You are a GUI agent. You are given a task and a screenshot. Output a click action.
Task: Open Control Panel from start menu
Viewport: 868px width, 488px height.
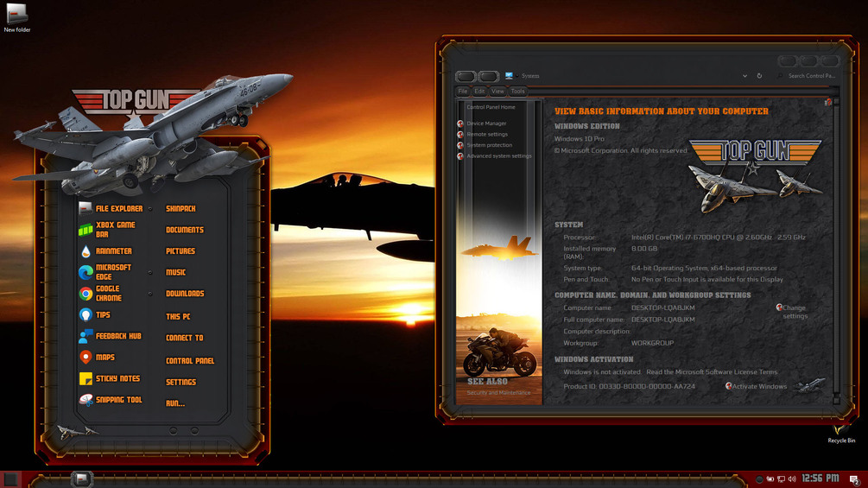click(x=190, y=361)
